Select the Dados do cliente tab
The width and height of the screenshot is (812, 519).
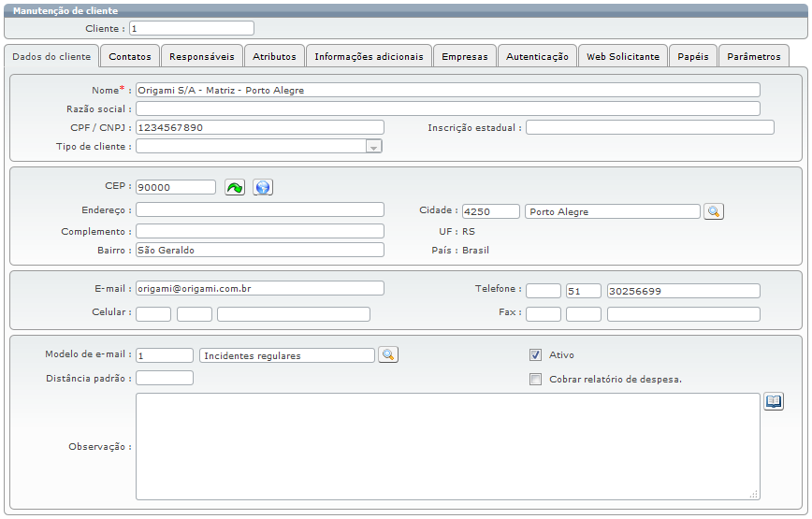point(51,56)
